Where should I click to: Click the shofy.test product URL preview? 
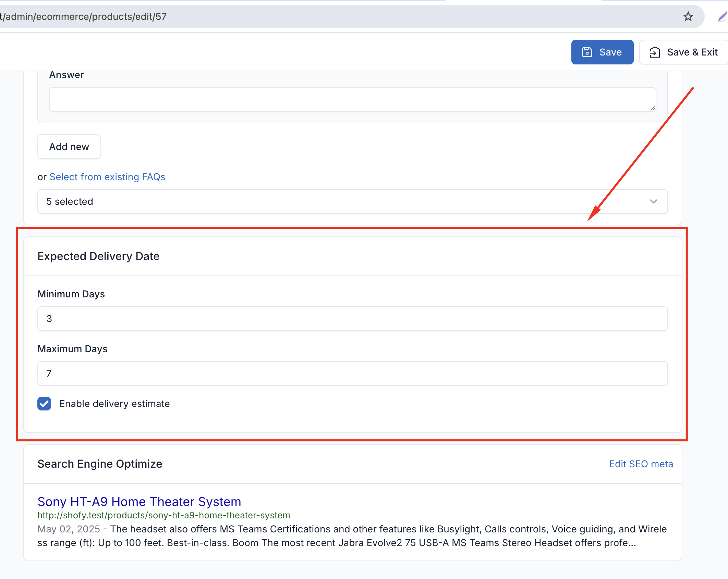point(163,515)
